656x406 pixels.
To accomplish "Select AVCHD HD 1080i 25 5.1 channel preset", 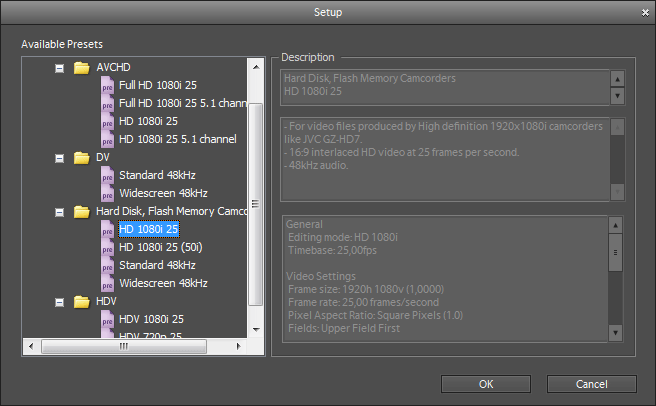I will [177, 139].
